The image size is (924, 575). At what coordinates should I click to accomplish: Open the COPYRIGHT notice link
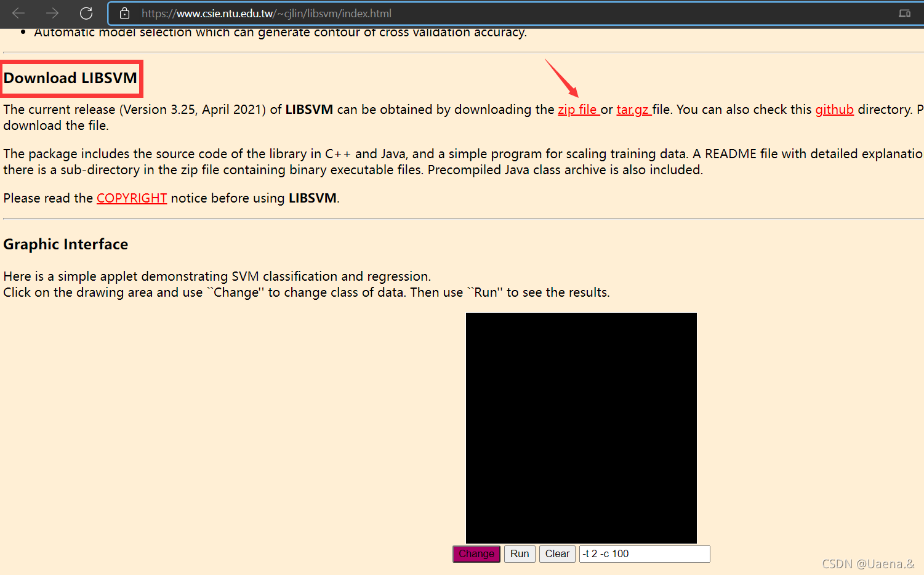pos(132,198)
